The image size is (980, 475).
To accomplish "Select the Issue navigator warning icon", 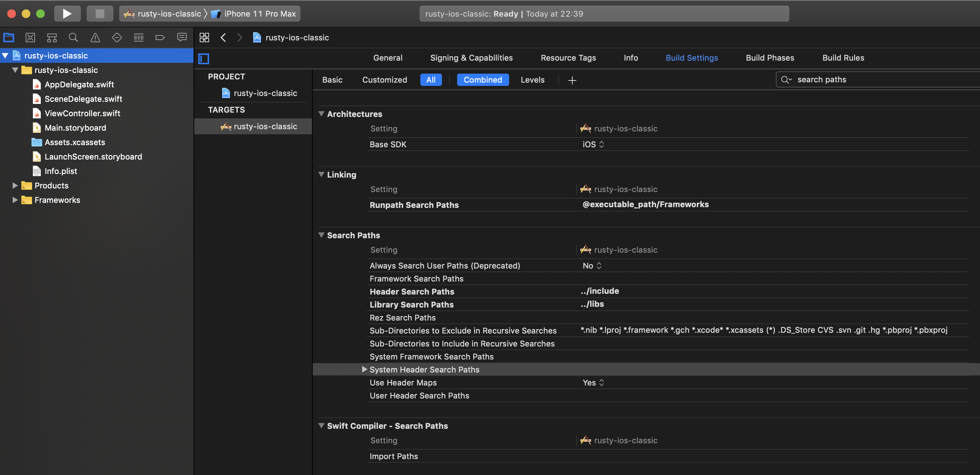I will pos(95,37).
